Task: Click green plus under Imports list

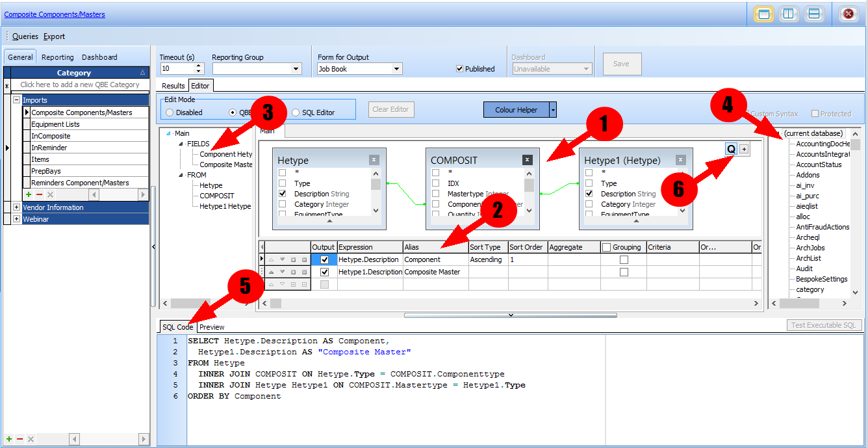Action: click(28, 194)
